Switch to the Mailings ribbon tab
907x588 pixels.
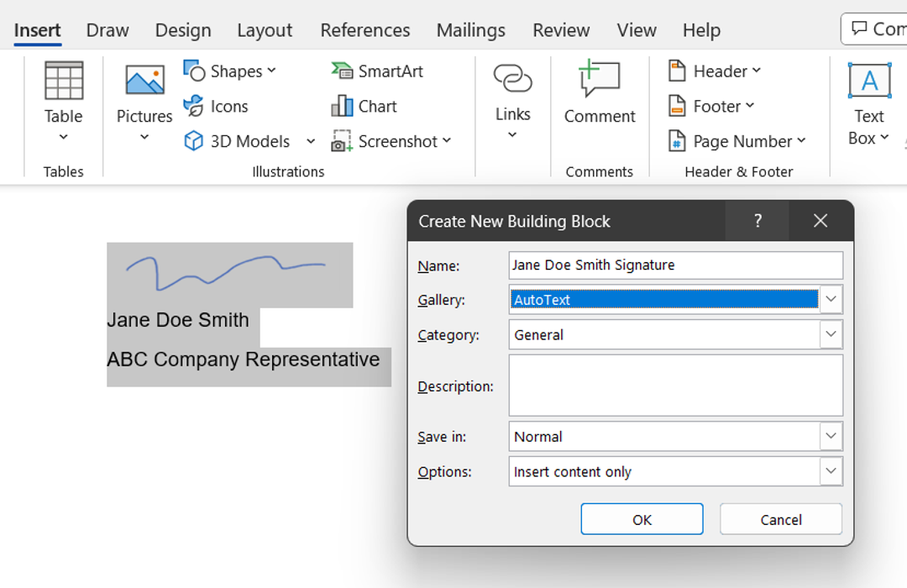(x=470, y=30)
